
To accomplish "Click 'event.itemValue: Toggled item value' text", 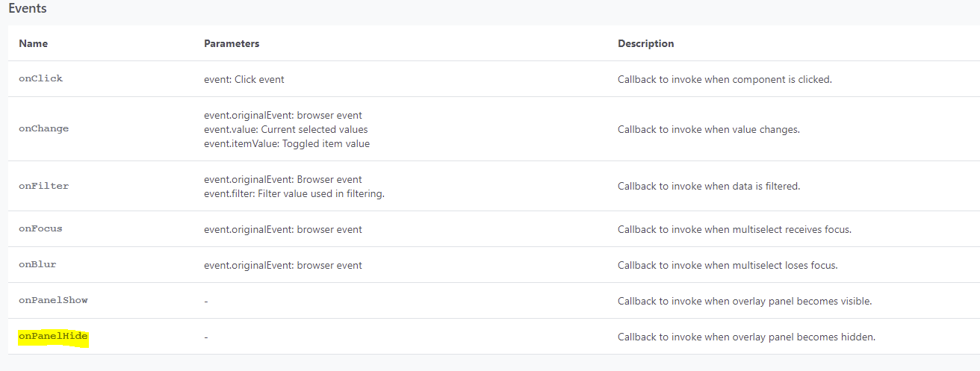I will 287,143.
